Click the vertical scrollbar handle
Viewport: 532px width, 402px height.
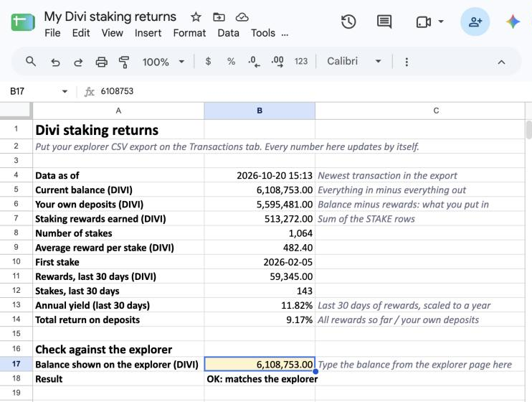coord(528,129)
